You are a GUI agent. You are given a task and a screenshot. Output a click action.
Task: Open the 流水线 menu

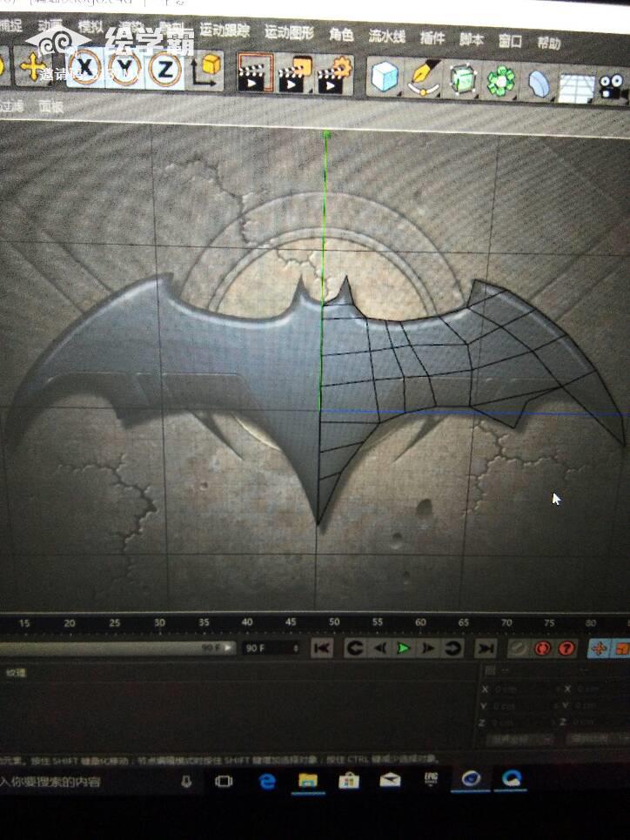click(x=386, y=37)
